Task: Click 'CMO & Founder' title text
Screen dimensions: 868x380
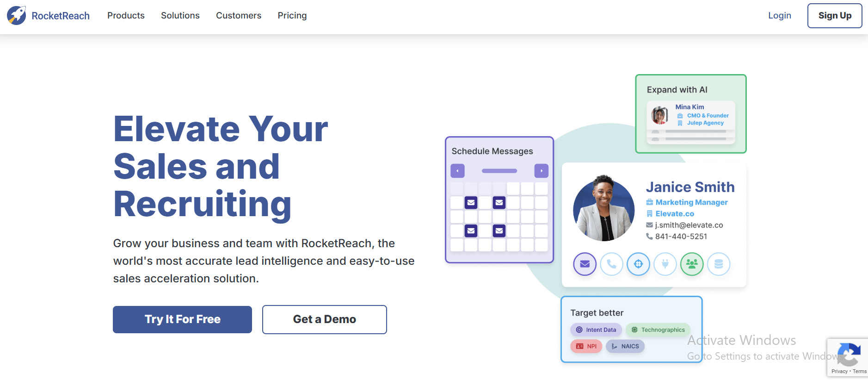Action: 708,116
